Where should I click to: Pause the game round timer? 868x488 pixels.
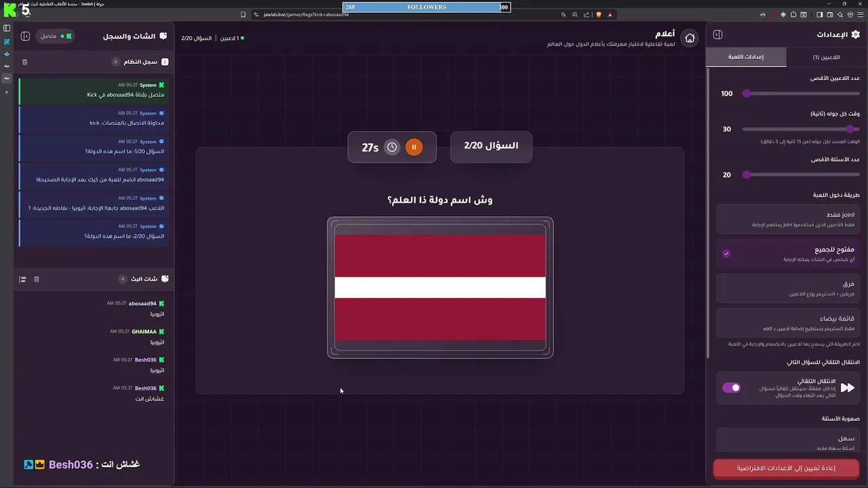click(414, 147)
